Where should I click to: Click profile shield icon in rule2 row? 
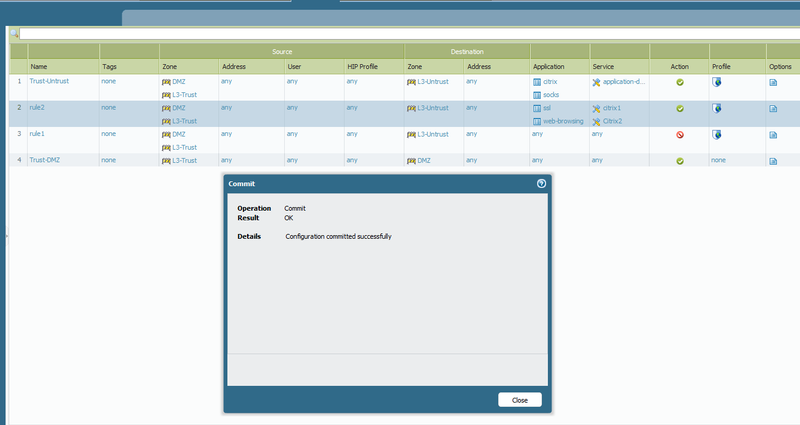click(x=716, y=108)
